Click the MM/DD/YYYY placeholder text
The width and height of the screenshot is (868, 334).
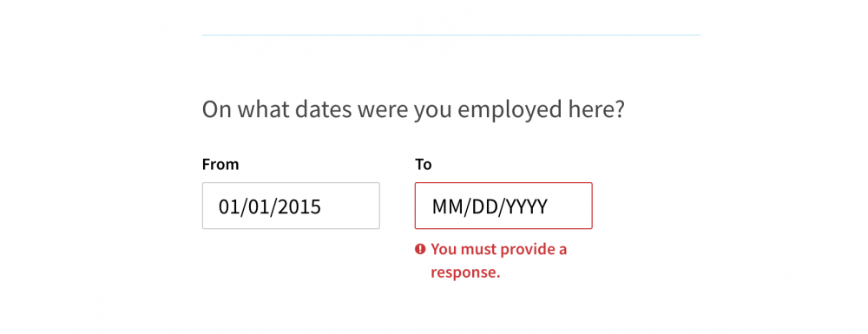tap(490, 206)
